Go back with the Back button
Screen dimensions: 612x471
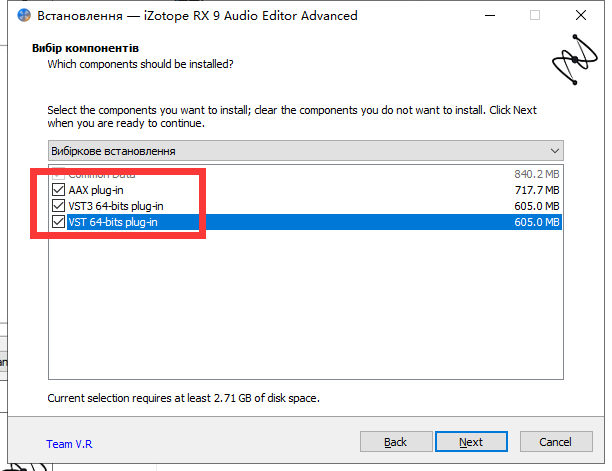[395, 442]
